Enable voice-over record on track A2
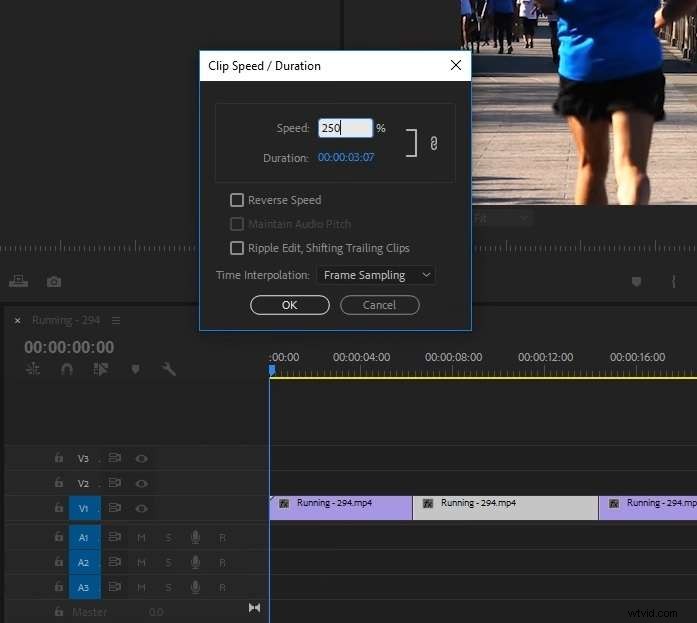The height and width of the screenshot is (623, 697). click(x=195, y=562)
